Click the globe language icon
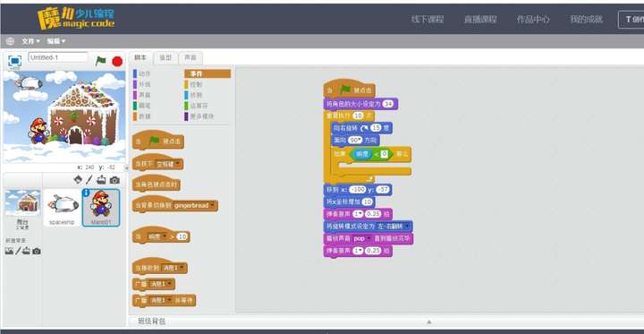This screenshot has width=644, height=334. point(10,41)
